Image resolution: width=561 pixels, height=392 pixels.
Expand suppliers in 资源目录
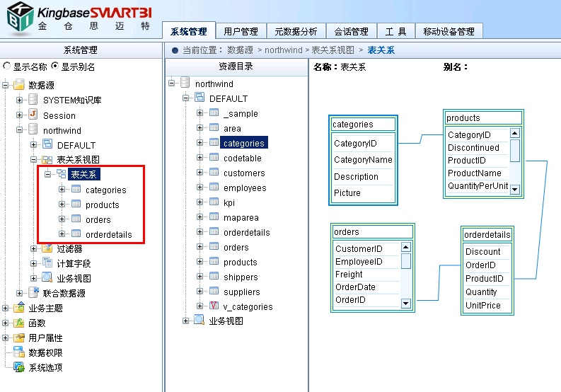(x=199, y=291)
